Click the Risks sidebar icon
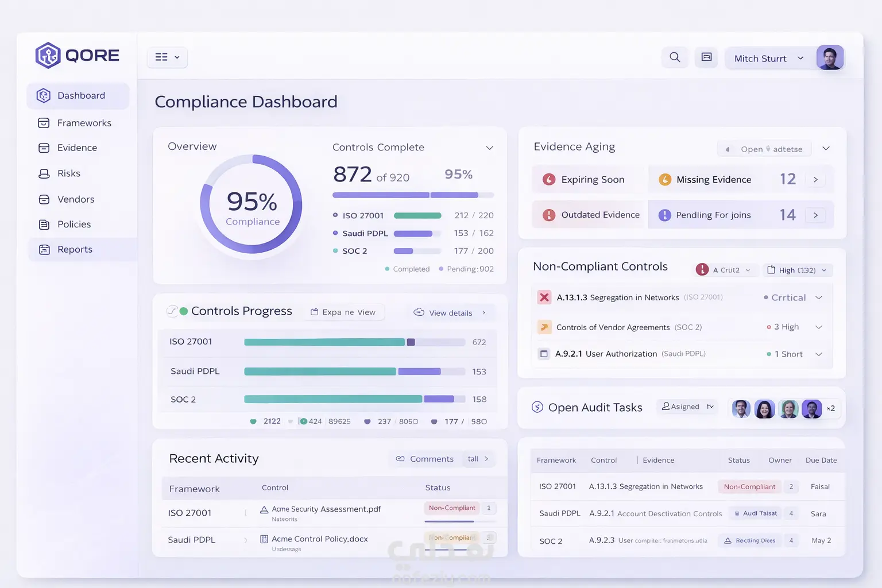 point(44,173)
